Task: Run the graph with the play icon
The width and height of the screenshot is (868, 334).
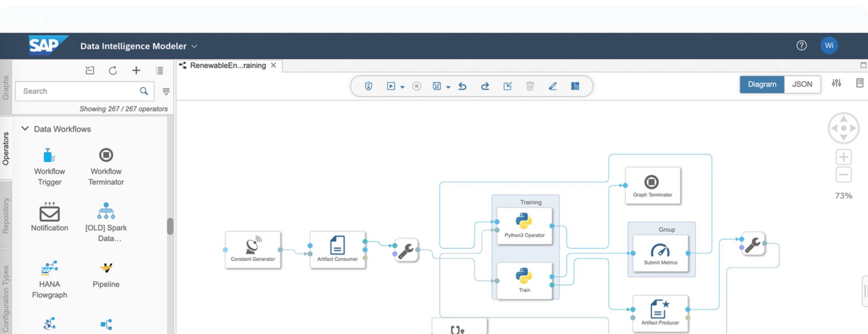Action: click(x=391, y=86)
